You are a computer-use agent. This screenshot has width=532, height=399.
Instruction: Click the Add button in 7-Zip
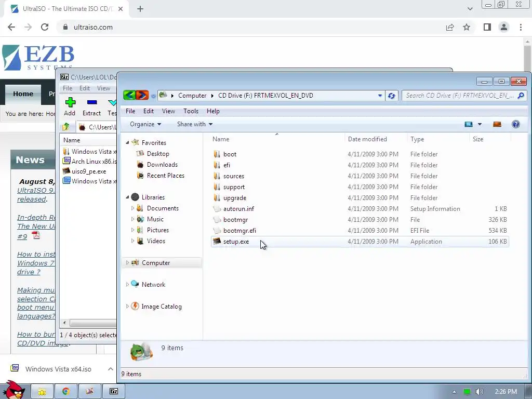click(70, 107)
